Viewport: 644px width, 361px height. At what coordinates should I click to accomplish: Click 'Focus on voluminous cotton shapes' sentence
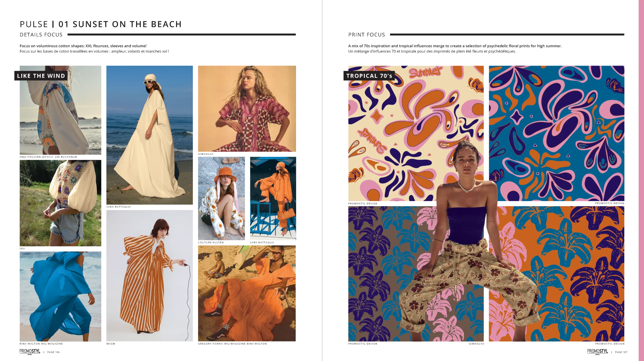click(83, 46)
